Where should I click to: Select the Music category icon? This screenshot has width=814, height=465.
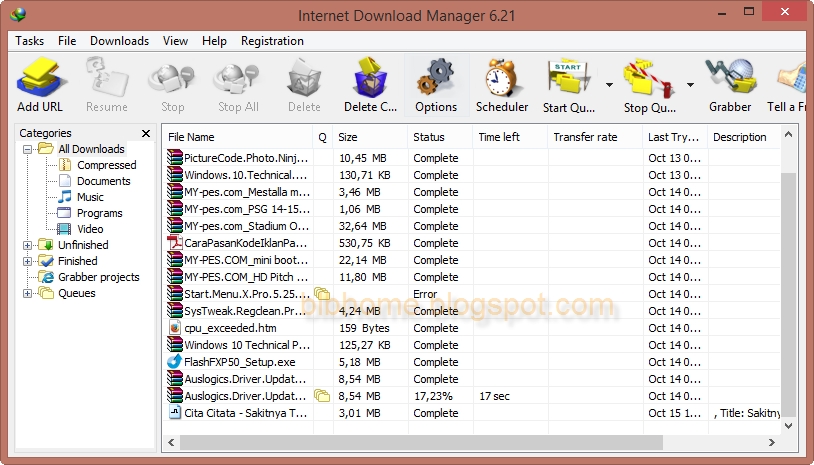[x=65, y=197]
